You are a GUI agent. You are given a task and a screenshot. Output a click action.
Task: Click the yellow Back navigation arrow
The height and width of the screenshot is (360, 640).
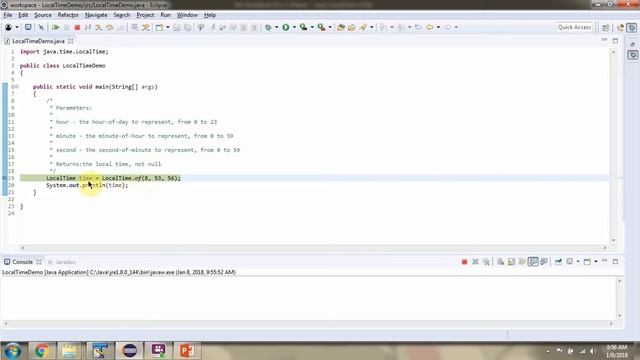429,27
